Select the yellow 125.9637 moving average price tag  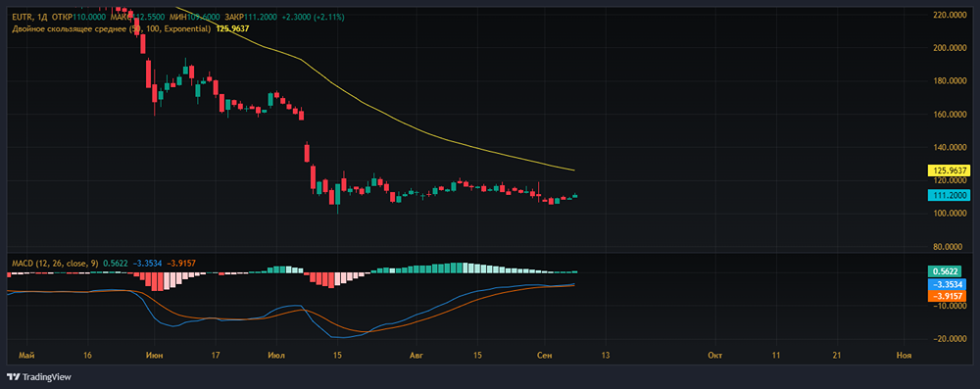950,170
